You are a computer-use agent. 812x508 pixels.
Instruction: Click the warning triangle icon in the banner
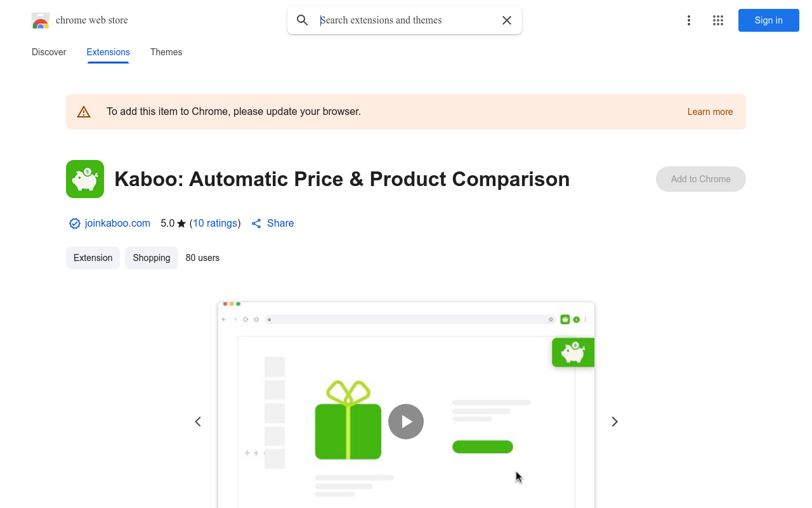click(84, 111)
